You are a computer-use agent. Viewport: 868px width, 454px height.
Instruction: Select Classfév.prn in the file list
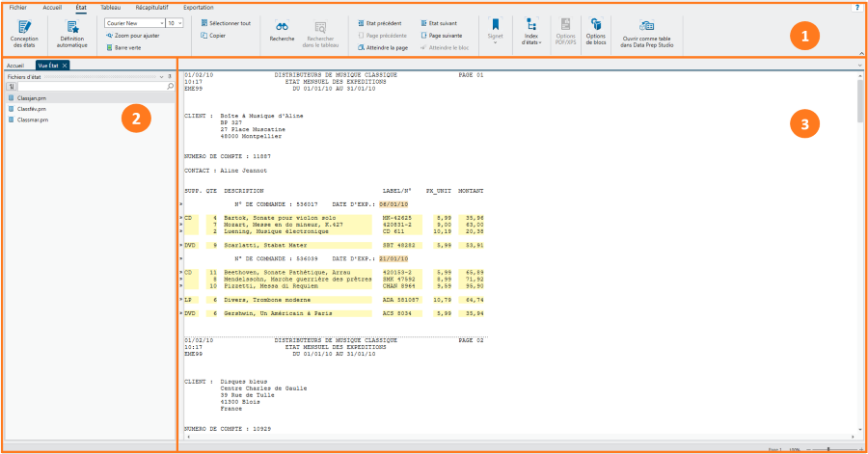click(32, 109)
